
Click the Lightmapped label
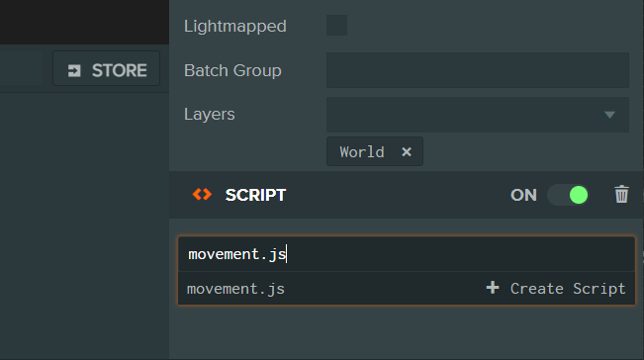[234, 26]
